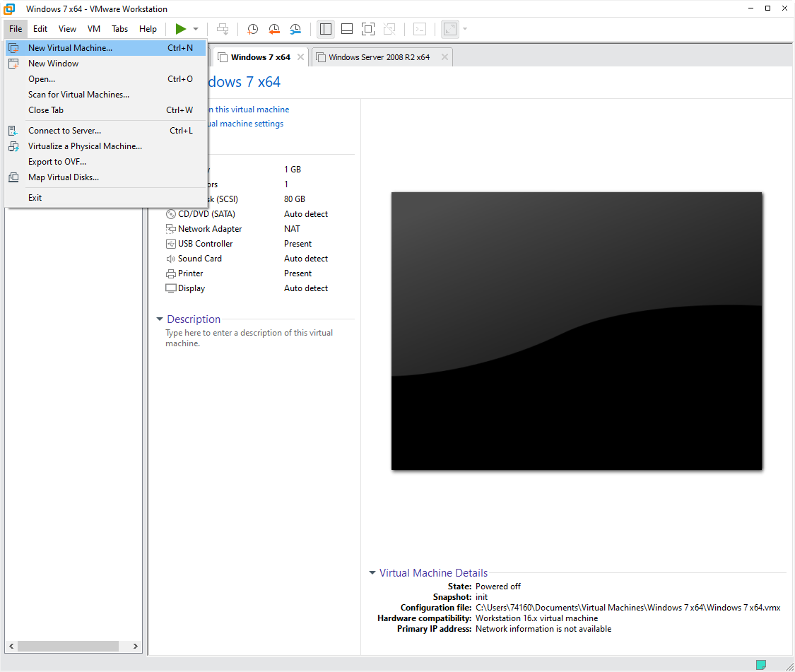Screen dimensions: 795x672
Task: Open the stretch display dropdown arrow
Action: coord(465,29)
